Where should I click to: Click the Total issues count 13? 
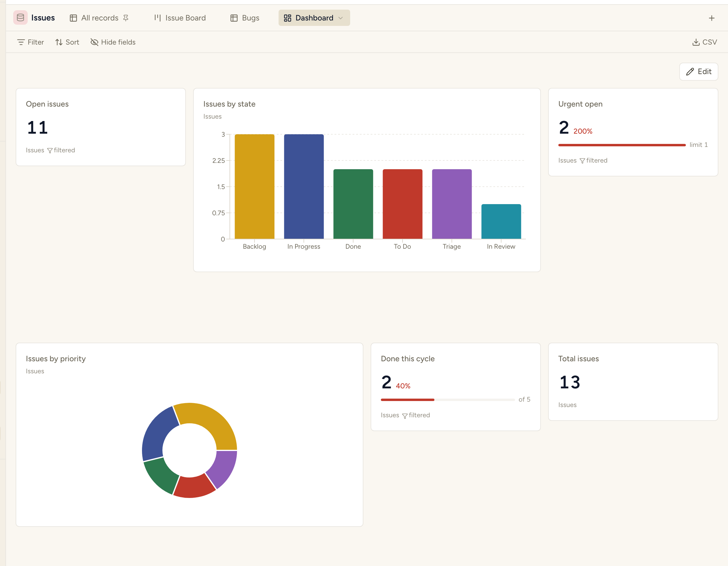[570, 382]
